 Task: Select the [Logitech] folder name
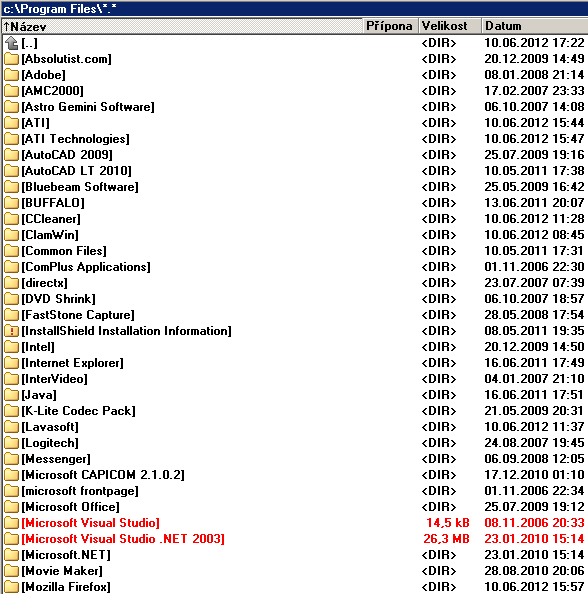(x=50, y=443)
